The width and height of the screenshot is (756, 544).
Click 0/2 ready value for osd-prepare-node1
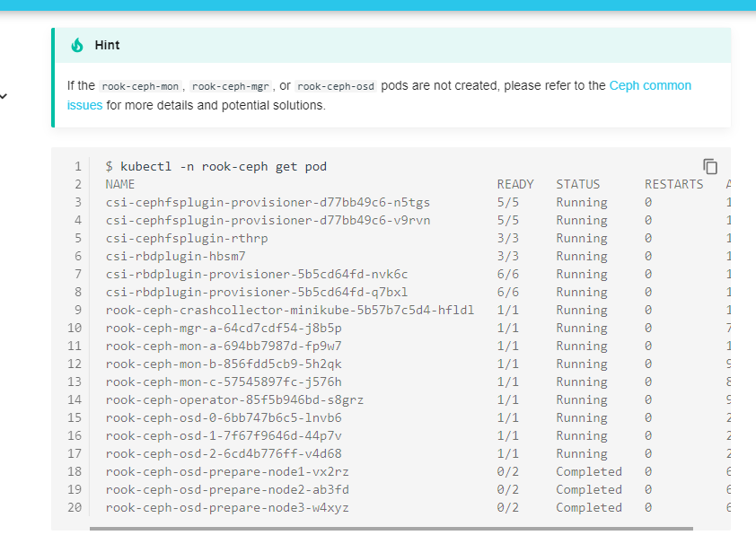coord(508,471)
